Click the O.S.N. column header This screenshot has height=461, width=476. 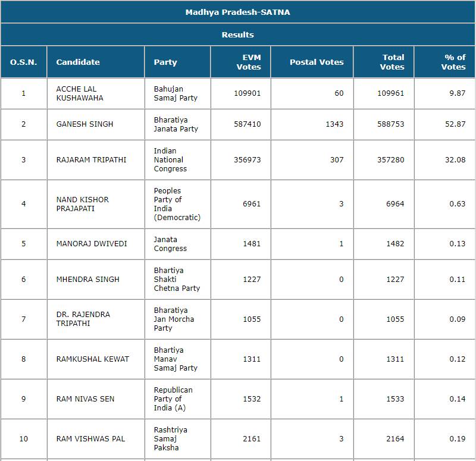click(x=24, y=62)
